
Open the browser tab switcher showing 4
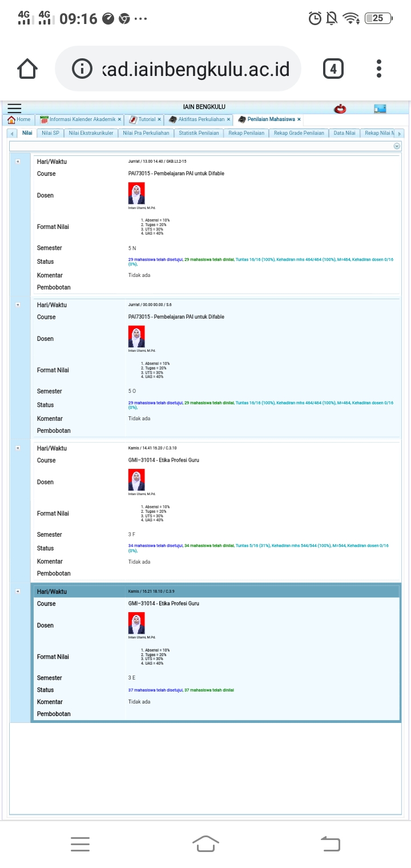click(333, 69)
